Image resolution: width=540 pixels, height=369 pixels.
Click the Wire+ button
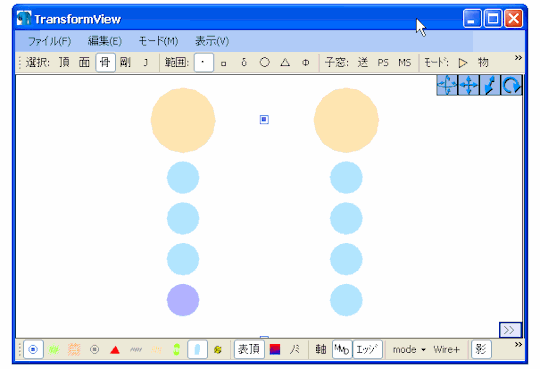point(447,350)
